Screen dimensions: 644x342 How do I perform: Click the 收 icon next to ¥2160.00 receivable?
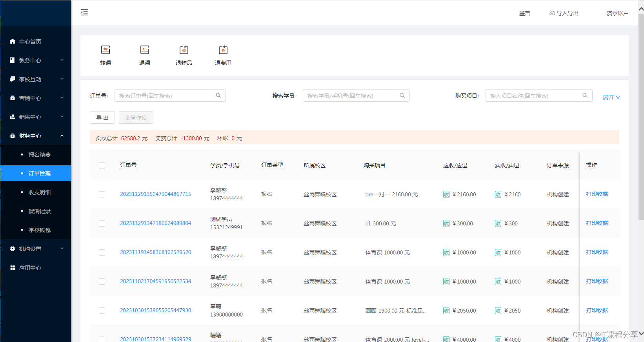(x=446, y=194)
